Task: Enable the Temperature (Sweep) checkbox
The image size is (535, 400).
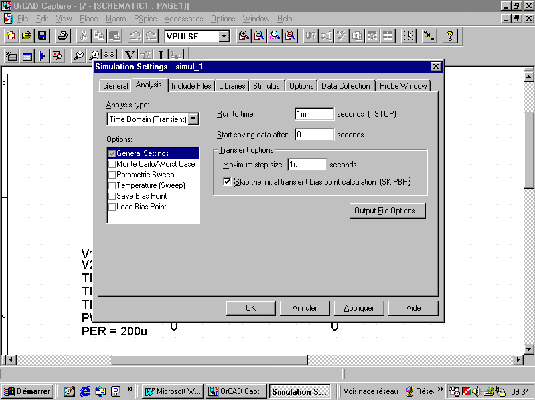Action: point(112,186)
